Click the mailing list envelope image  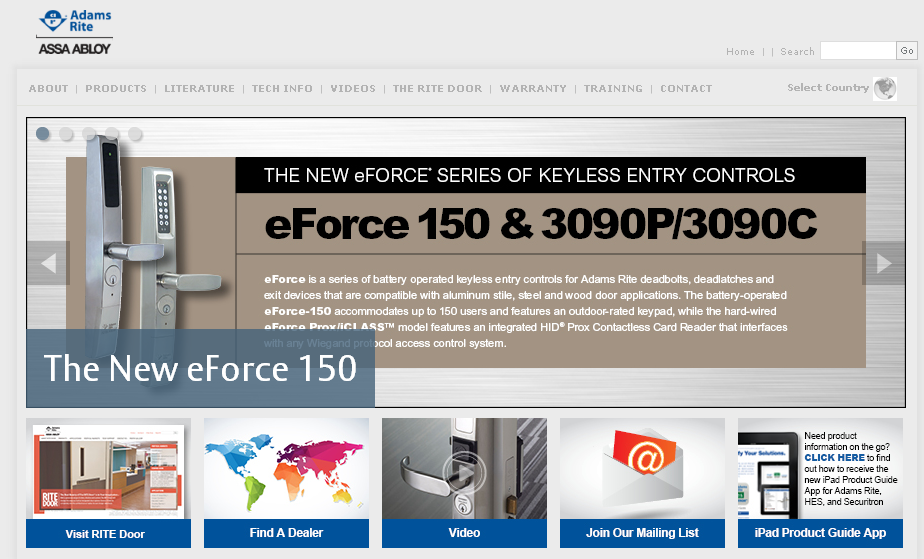[x=642, y=468]
